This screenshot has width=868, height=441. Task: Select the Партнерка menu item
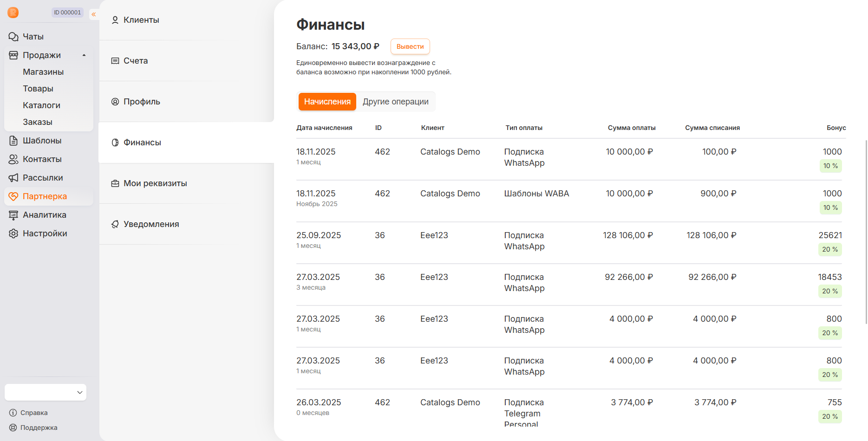pos(49,196)
